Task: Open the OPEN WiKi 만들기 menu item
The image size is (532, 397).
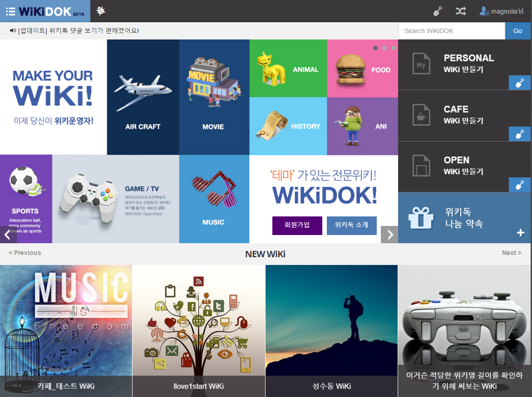Action: coord(464,167)
